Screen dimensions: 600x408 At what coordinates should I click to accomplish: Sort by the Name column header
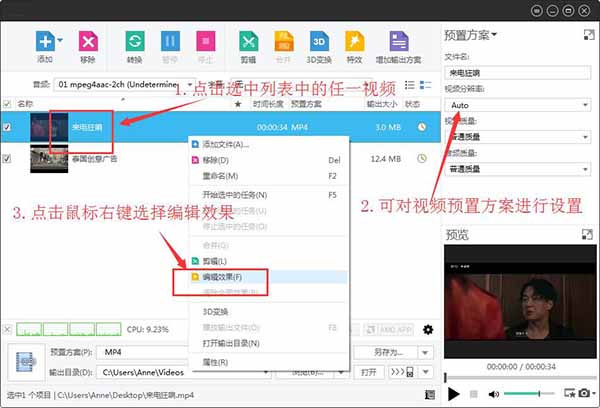[x=25, y=104]
